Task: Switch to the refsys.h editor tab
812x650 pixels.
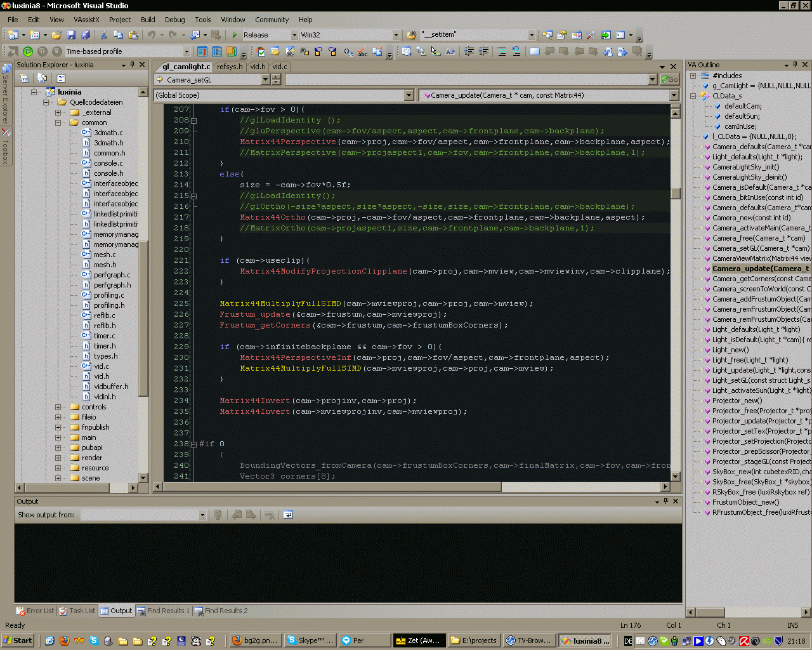Action: pos(229,67)
